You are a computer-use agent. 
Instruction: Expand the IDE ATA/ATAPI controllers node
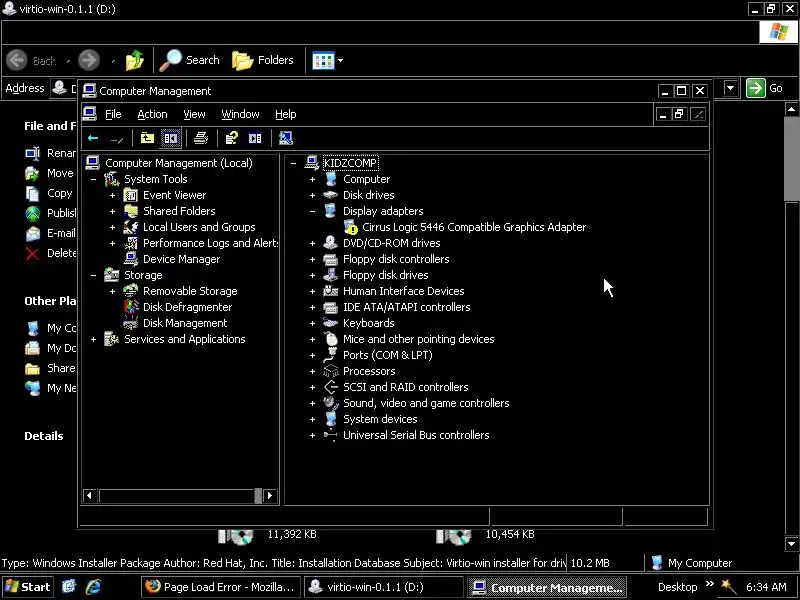(x=313, y=307)
